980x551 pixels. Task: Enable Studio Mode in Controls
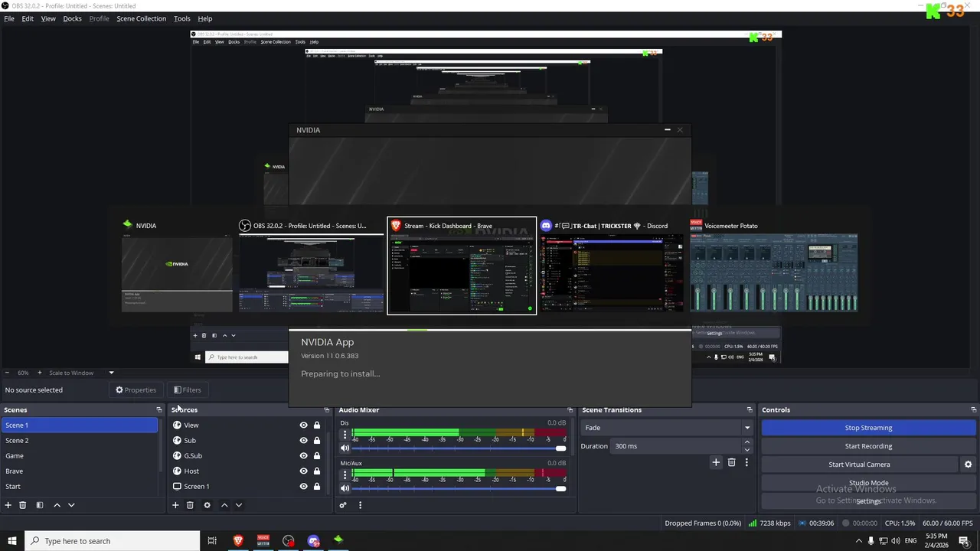click(x=868, y=483)
